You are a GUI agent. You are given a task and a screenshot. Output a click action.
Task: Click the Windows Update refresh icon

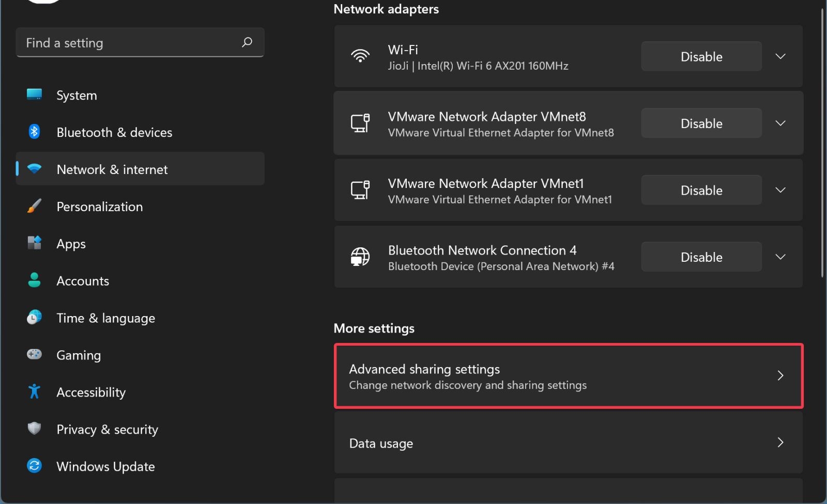(34, 466)
